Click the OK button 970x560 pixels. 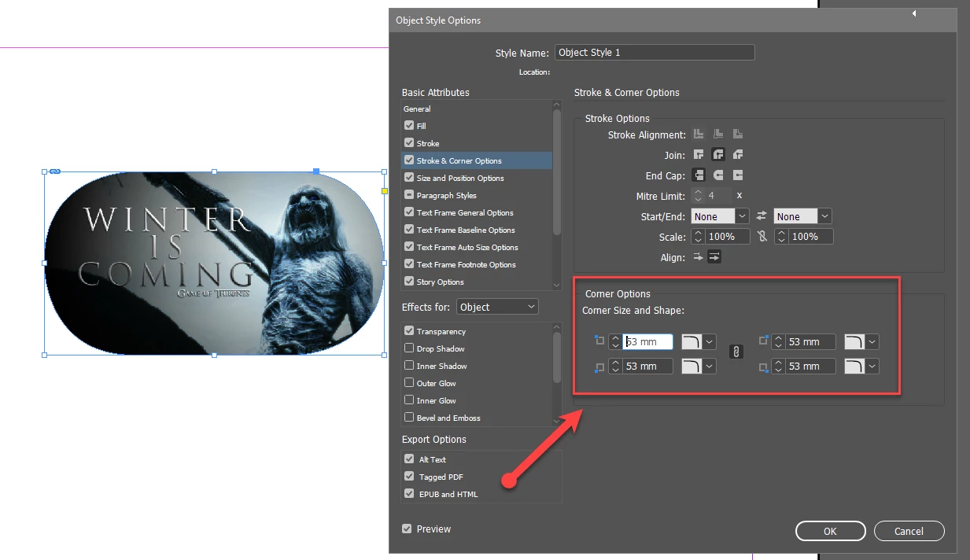tap(830, 531)
